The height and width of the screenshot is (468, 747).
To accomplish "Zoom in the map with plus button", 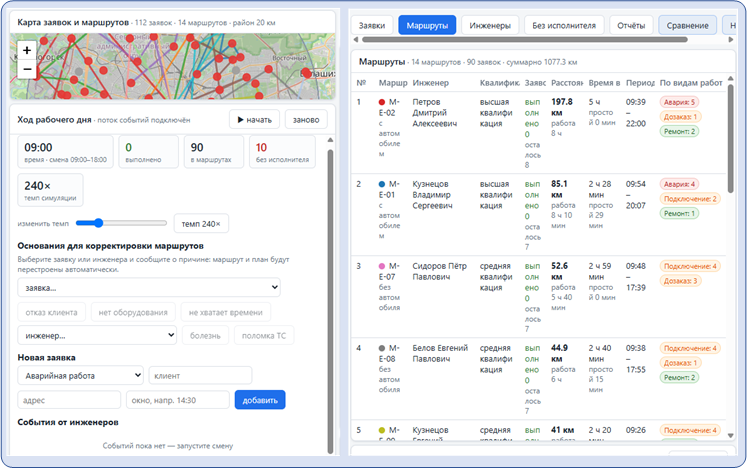I will 27,50.
